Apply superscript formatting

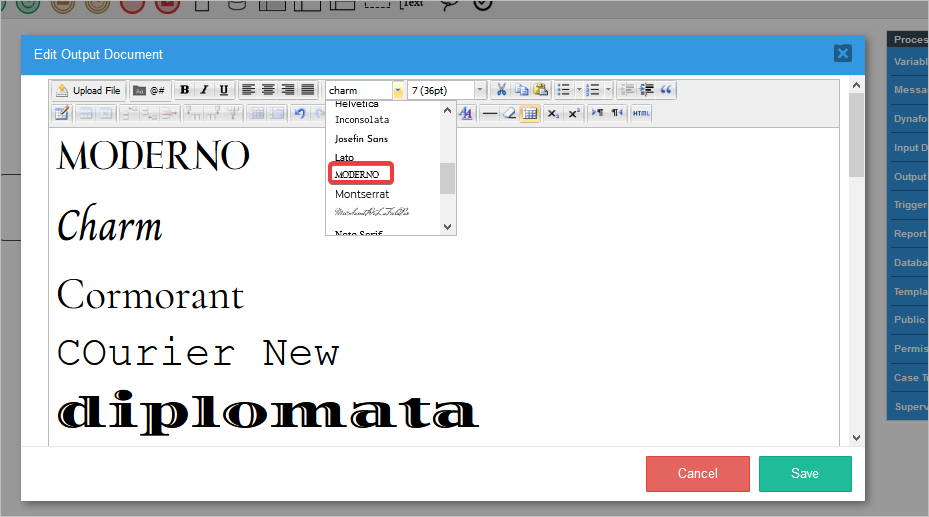[x=573, y=113]
